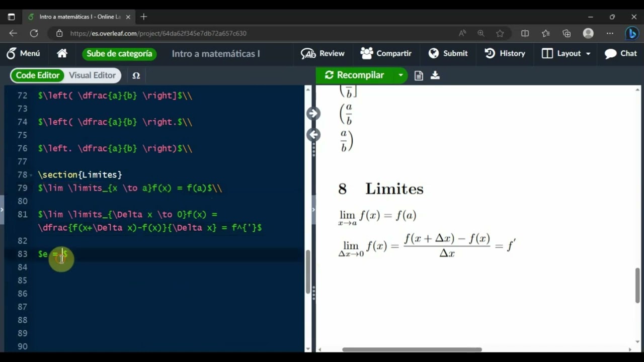Expand the Layout dropdown
The height and width of the screenshot is (362, 644).
[566, 53]
